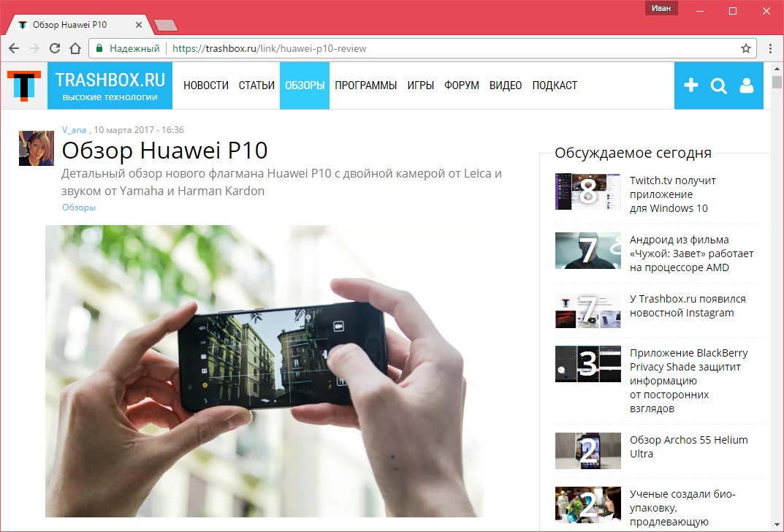Open Twitch.tv Windows 10 app article
784x532 pixels.
(672, 194)
